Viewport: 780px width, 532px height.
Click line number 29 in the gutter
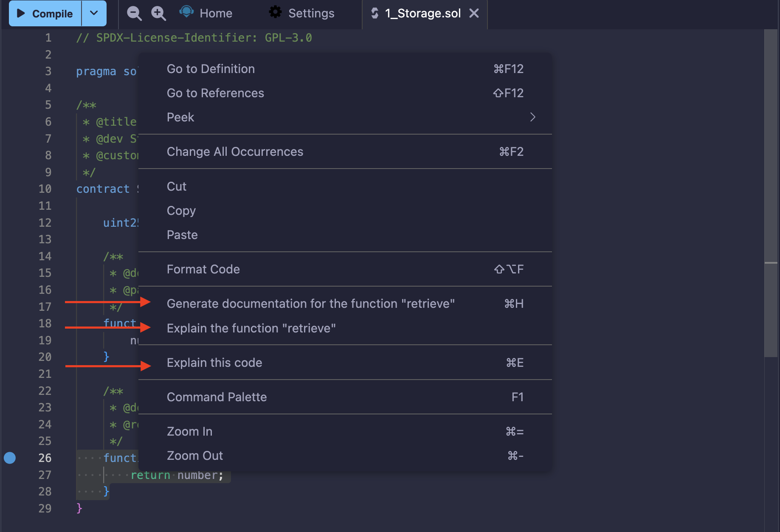[x=45, y=508]
